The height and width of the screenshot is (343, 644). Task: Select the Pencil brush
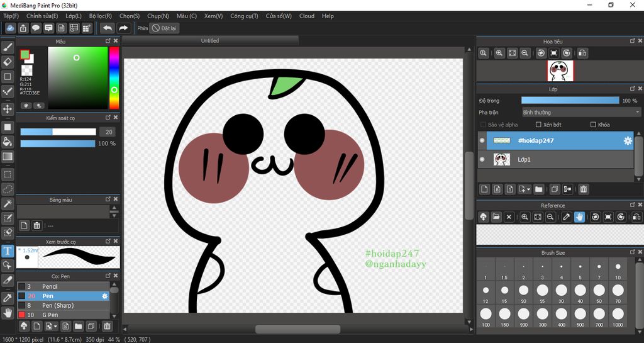click(x=64, y=286)
